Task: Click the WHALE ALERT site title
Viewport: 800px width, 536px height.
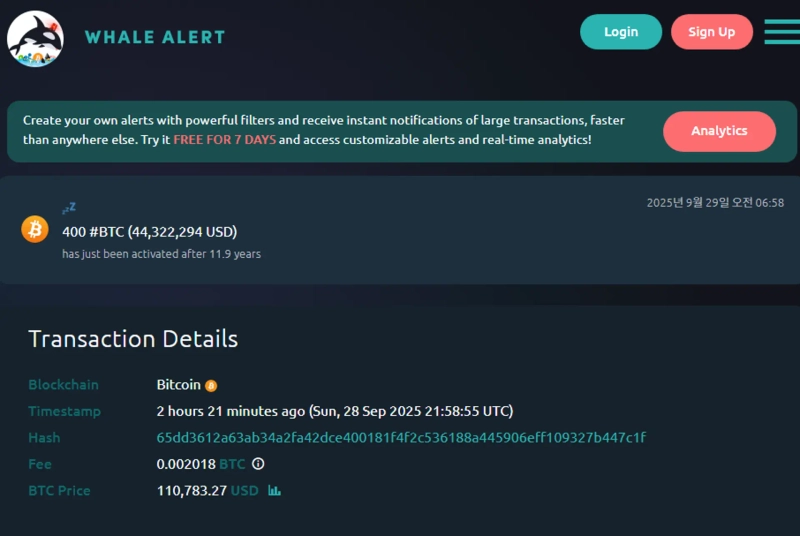Action: (x=155, y=37)
